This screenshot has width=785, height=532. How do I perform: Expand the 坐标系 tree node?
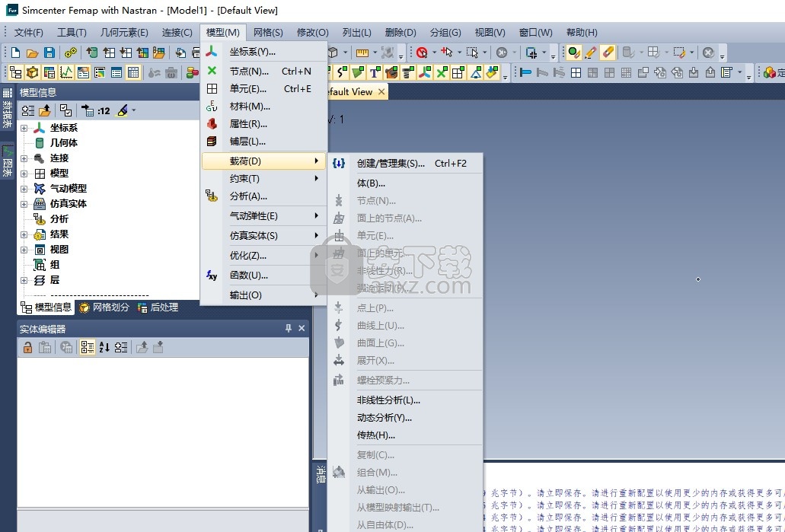click(x=24, y=128)
